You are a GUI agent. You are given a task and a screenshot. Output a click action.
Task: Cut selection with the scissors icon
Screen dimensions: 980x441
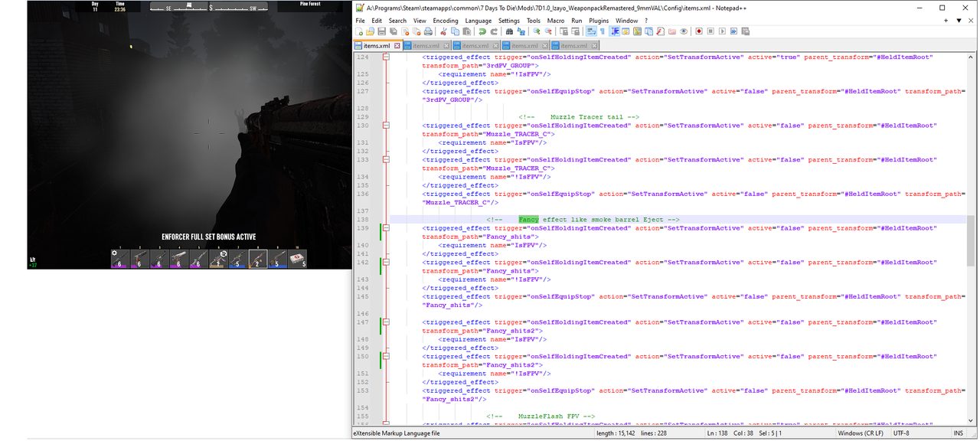[x=443, y=31]
